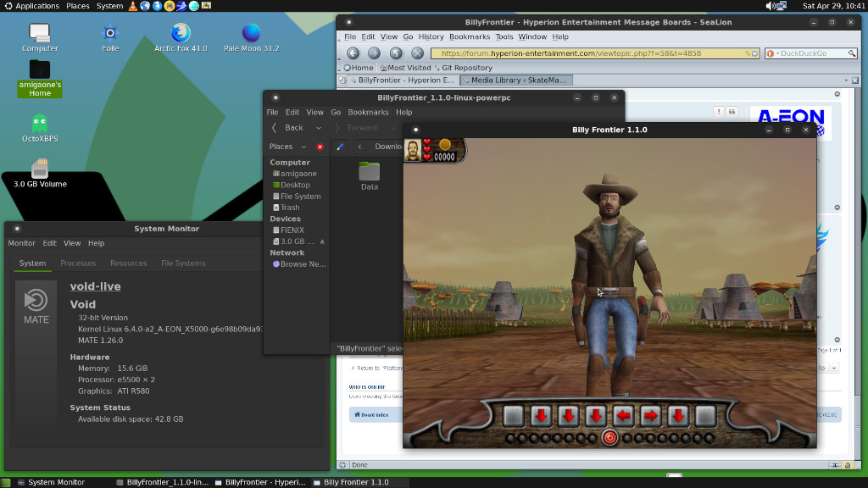868x488 pixels.
Task: Open Bookmarks menu in file manager
Action: (368, 112)
